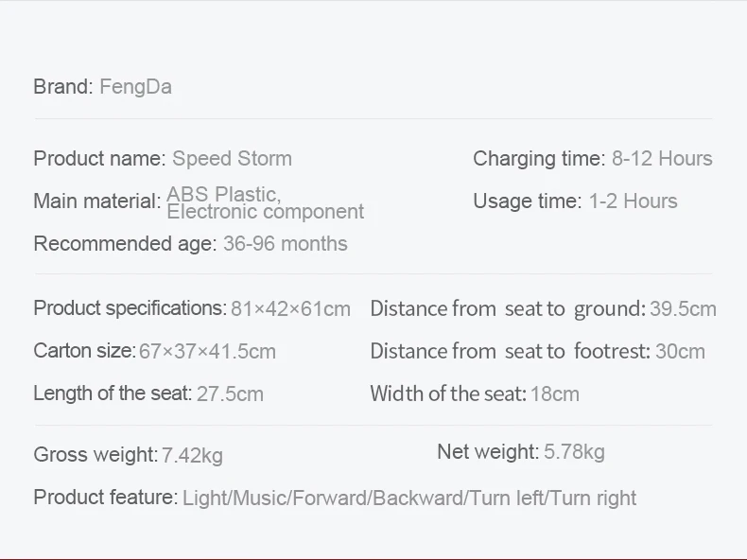The width and height of the screenshot is (747, 560).
Task: Select the Speed Storm product name
Action: coord(232,159)
